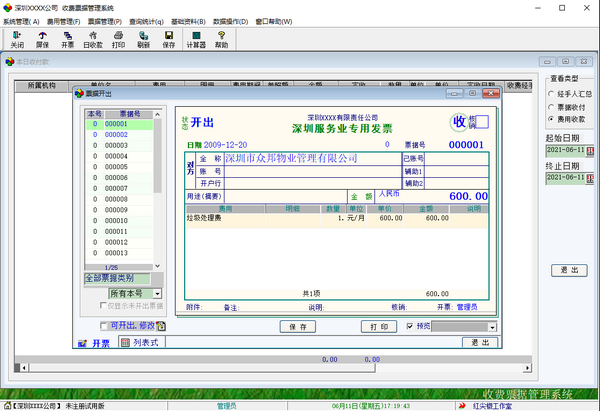The height and width of the screenshot is (411, 600).
Task: Open the 开票 invoicing toolbar icon
Action: tap(67, 38)
